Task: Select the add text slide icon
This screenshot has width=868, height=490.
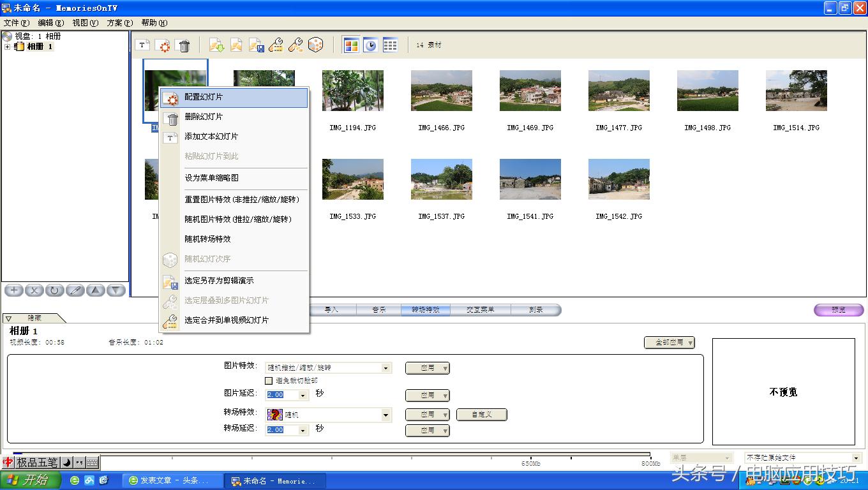Action: tap(144, 45)
